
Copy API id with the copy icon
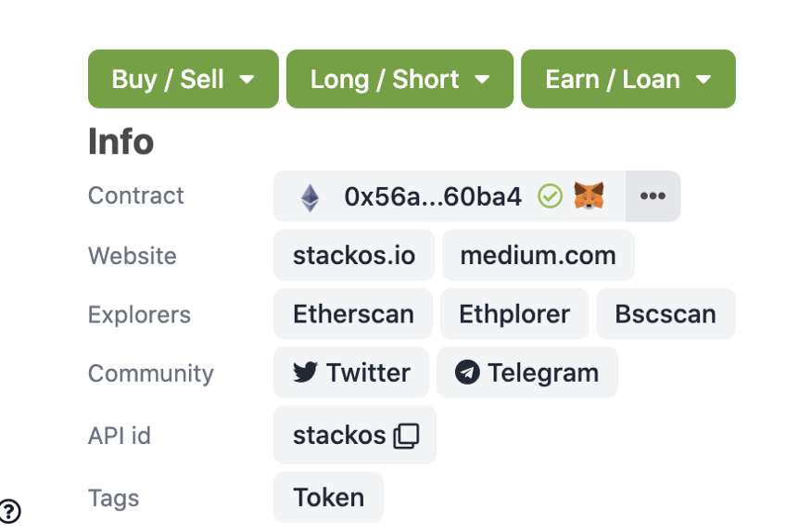[407, 436]
